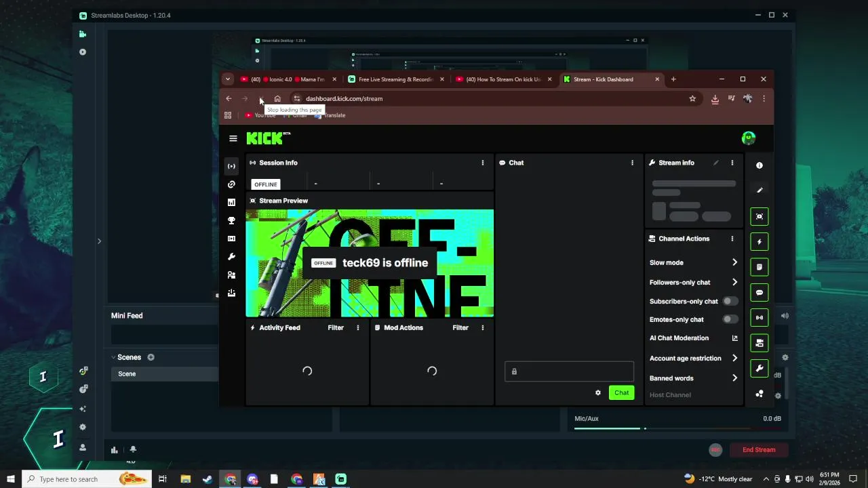
Task: Open the community users icon in Kick sidebar
Action: 231,275
